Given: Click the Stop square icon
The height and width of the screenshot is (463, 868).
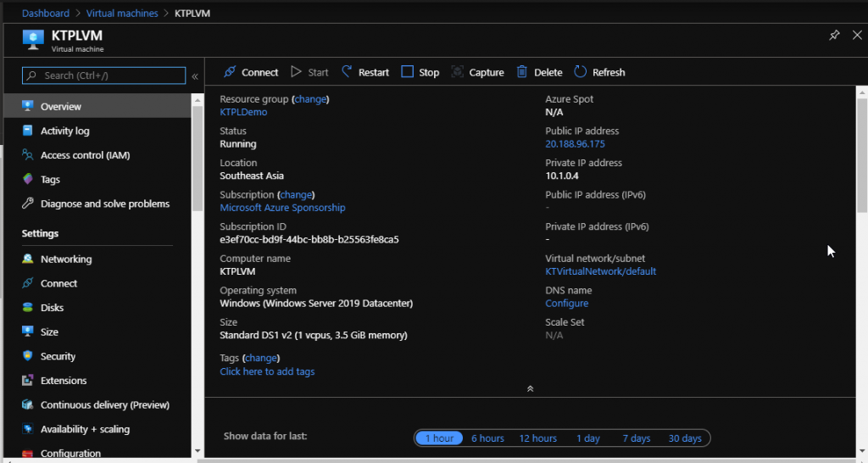Looking at the screenshot, I should click(x=407, y=71).
